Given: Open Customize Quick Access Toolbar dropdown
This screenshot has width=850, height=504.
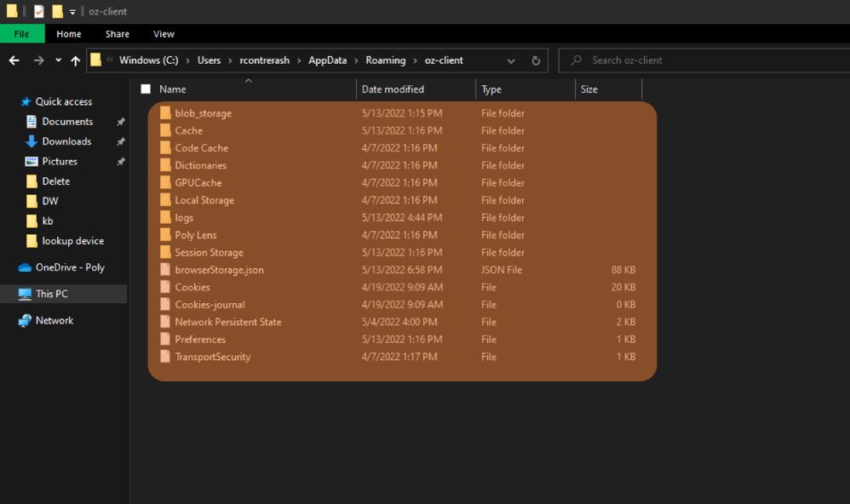Looking at the screenshot, I should pyautogui.click(x=72, y=12).
